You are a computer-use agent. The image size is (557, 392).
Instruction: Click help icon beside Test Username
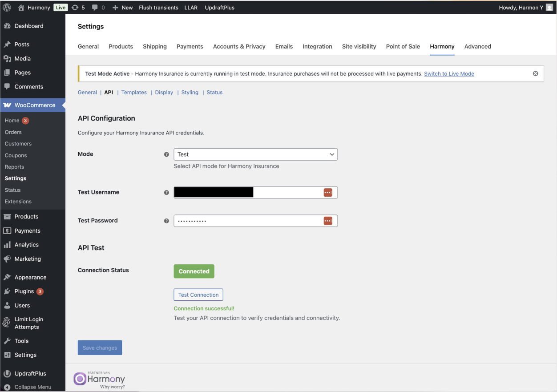[166, 193]
